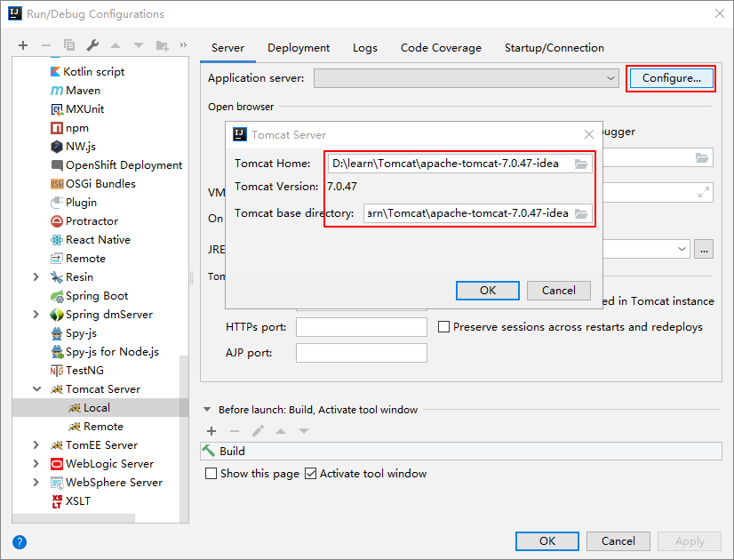Screen dimensions: 734x560
Task: Open the Code Coverage tab
Action: pyautogui.click(x=441, y=48)
